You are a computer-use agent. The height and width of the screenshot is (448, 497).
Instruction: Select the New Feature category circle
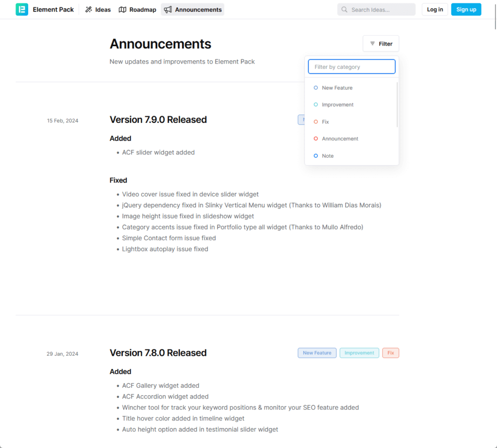pos(315,88)
